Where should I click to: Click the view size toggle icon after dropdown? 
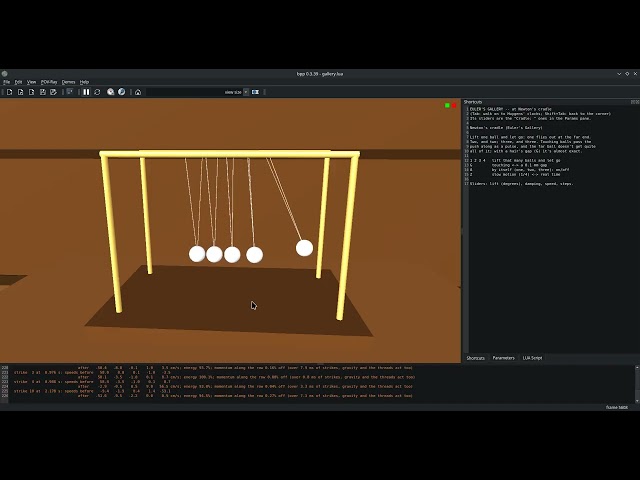coord(256,92)
